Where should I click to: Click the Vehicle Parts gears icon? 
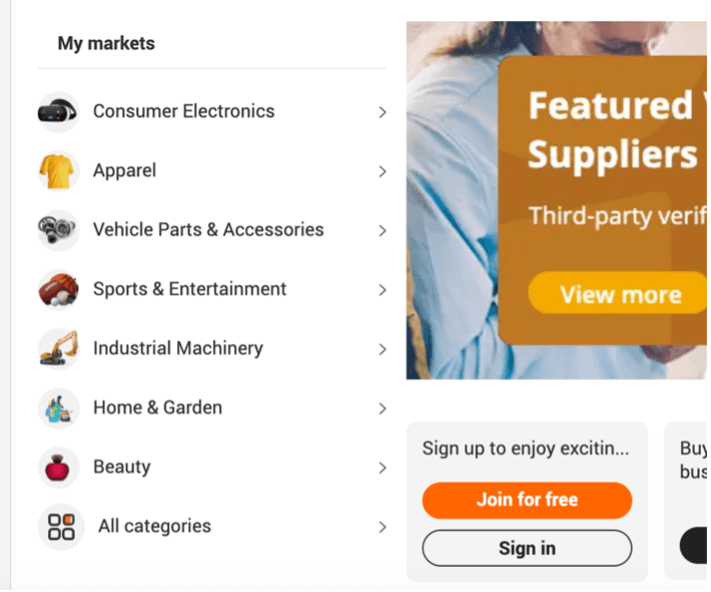[x=58, y=230]
